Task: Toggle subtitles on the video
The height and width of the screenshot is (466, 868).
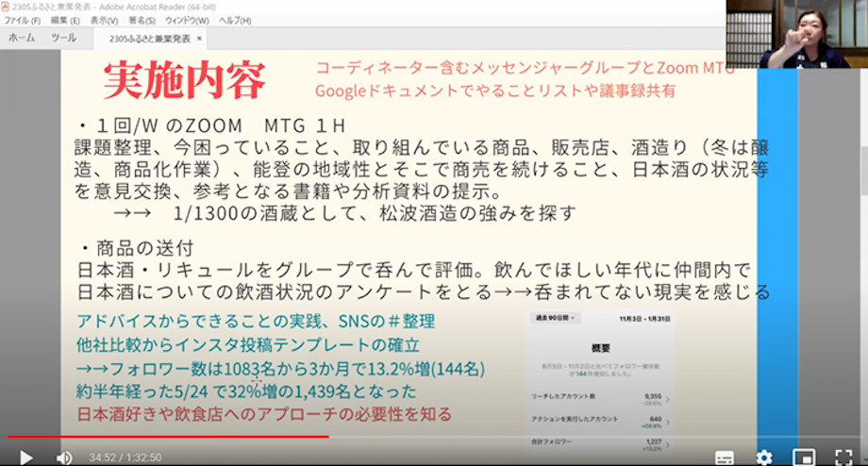Action: click(x=724, y=458)
